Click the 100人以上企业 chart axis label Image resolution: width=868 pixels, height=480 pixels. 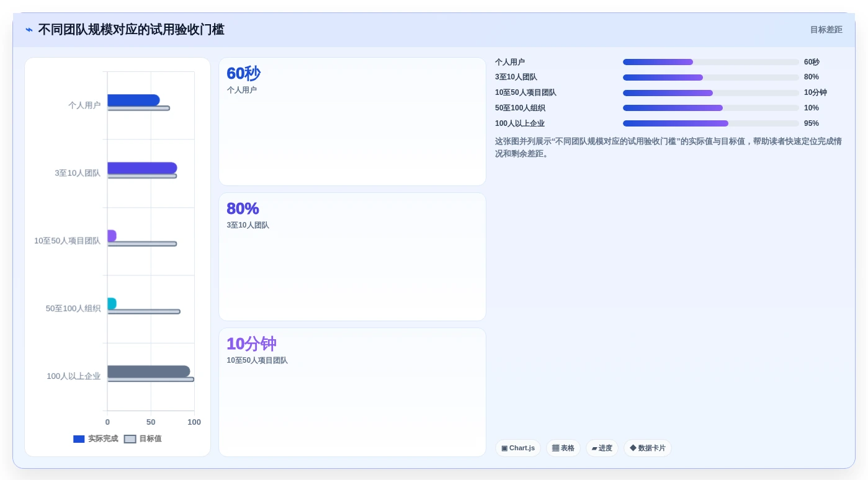pos(73,376)
